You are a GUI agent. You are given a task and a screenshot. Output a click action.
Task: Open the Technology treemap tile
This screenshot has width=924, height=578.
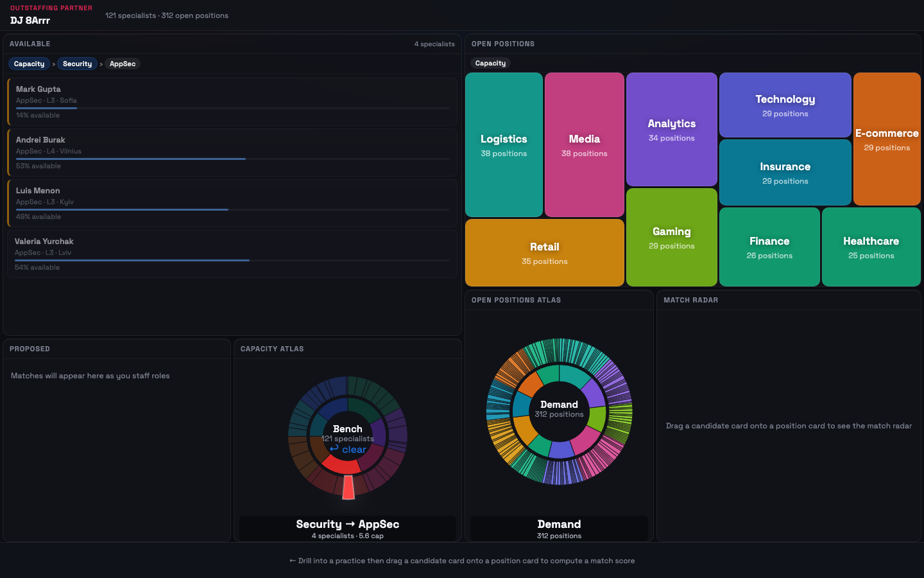click(785, 105)
